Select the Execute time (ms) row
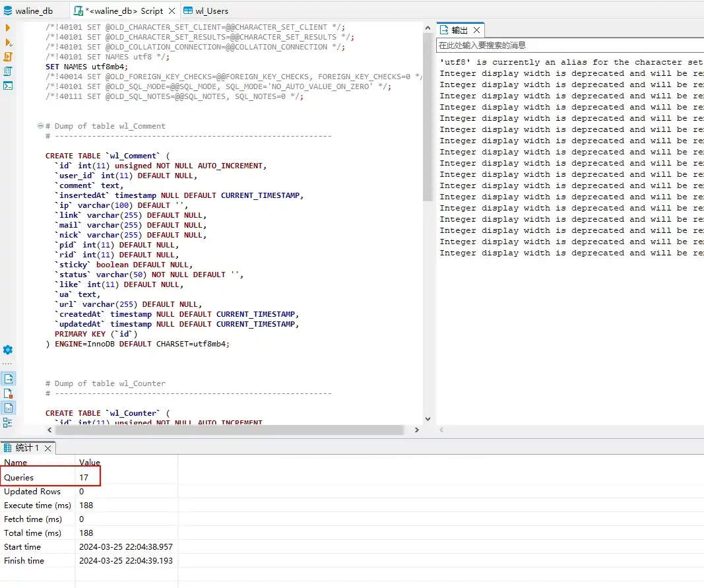 (x=89, y=506)
